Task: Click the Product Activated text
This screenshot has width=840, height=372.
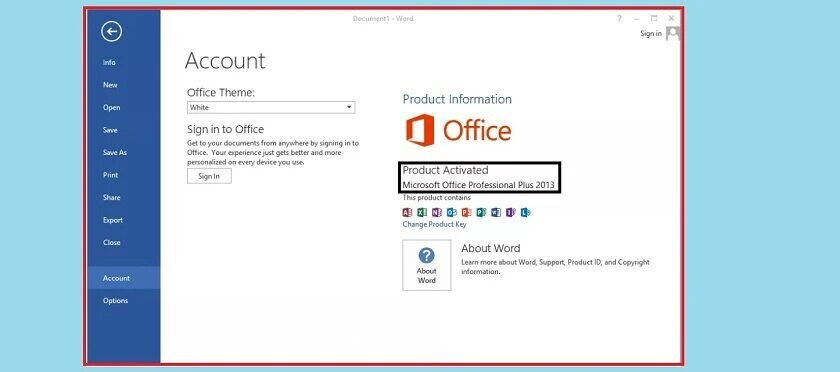Action: tap(445, 170)
